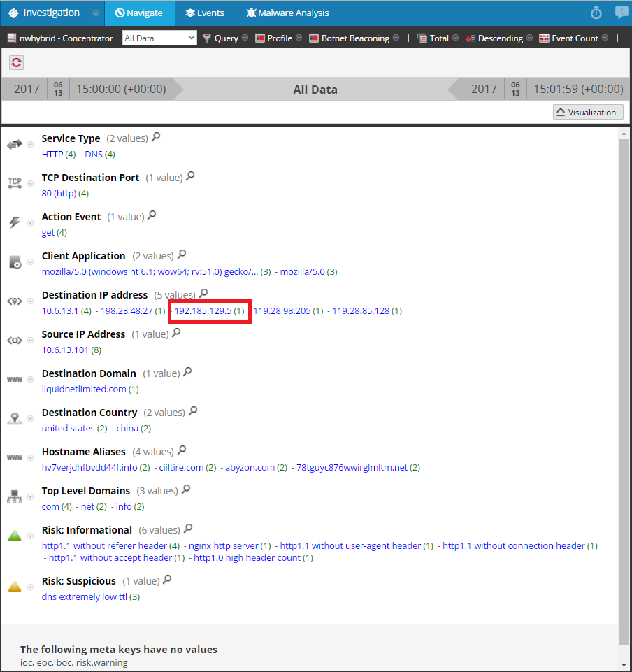Screen dimensions: 632x672
Task: Reload results using the red refresh icon
Action: click(16, 62)
